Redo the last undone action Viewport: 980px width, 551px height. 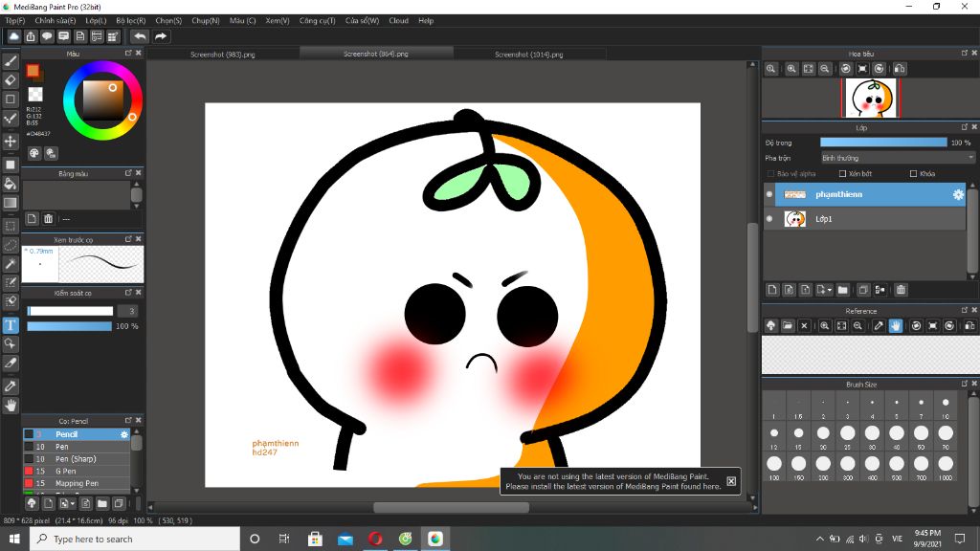point(161,36)
